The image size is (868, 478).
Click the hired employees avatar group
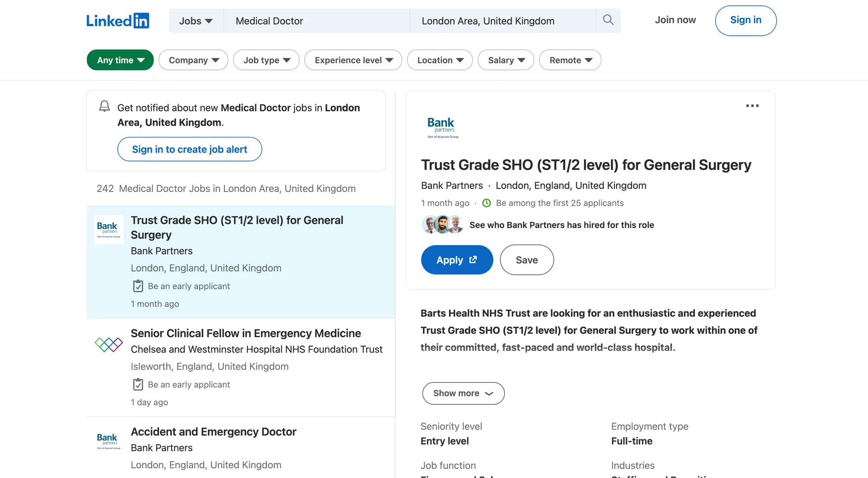[442, 225]
